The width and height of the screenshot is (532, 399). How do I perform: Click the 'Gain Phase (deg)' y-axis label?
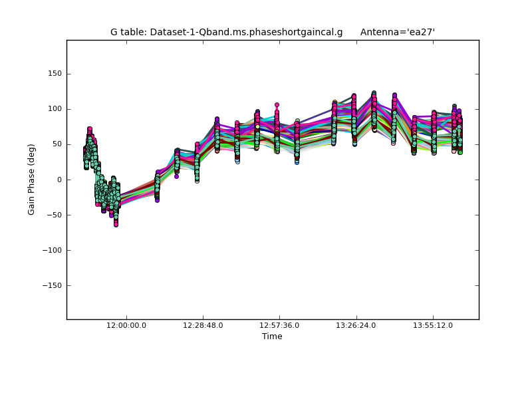(31, 180)
